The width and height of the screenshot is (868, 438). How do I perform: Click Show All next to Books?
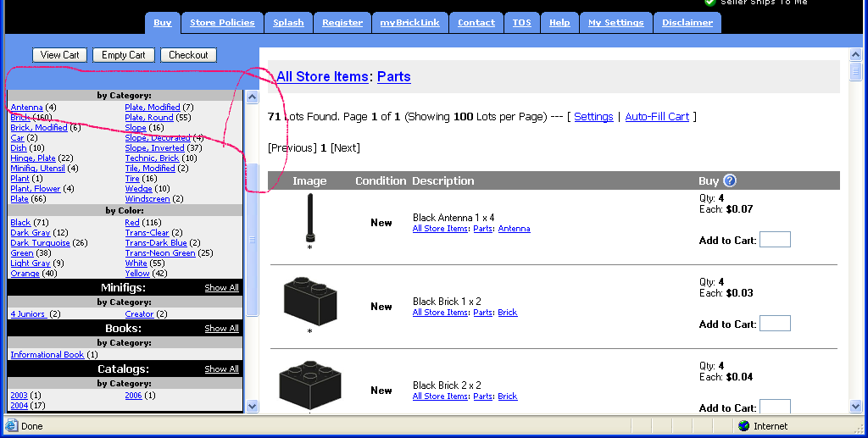click(221, 329)
